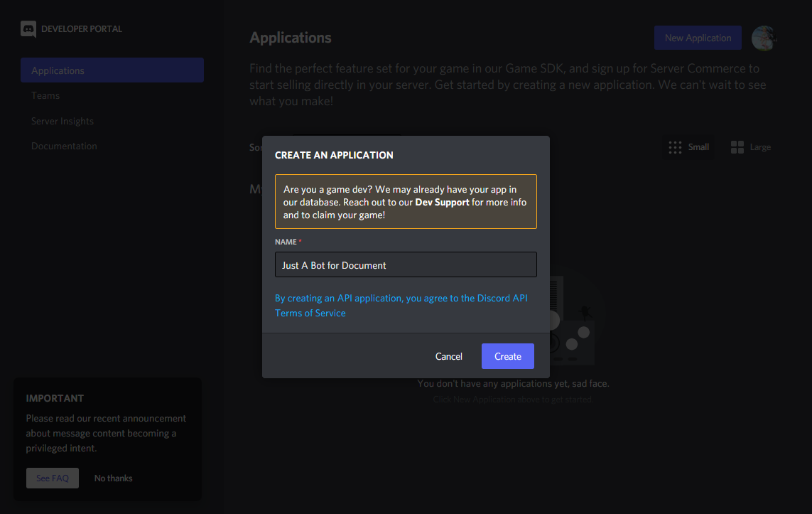Select Applications in the sidebar
This screenshot has width=812, height=514.
(x=112, y=70)
